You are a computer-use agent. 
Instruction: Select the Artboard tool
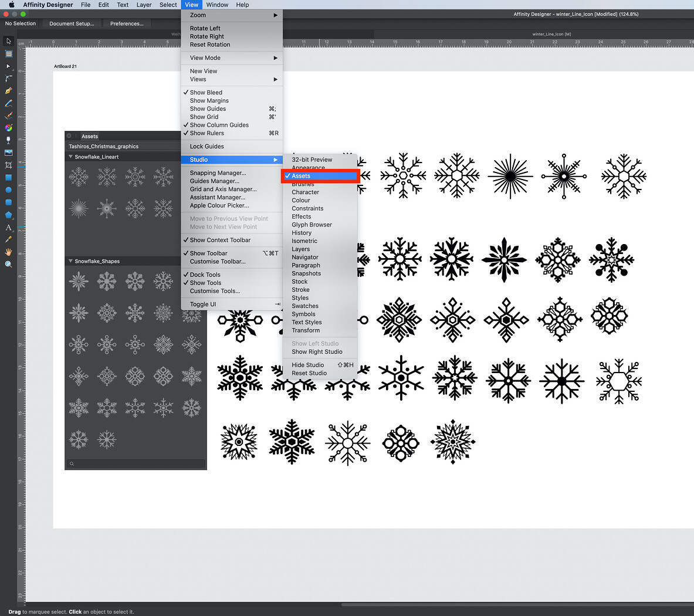coord(8,53)
